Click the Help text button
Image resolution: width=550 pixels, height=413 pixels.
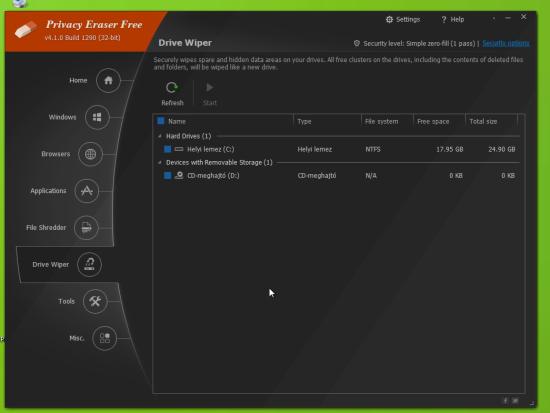point(457,20)
